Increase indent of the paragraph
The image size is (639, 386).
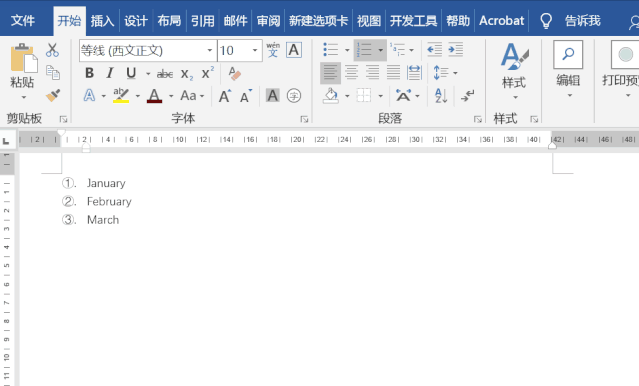click(x=456, y=50)
